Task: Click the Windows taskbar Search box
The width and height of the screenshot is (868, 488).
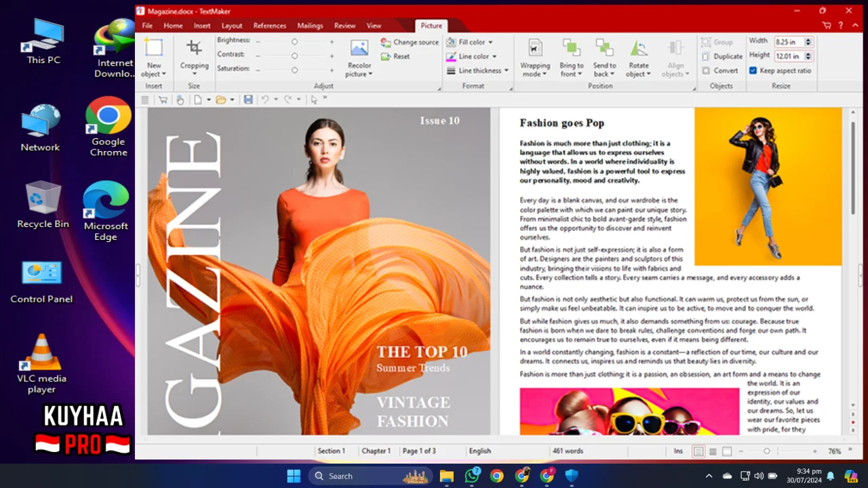Action: pyautogui.click(x=371, y=476)
